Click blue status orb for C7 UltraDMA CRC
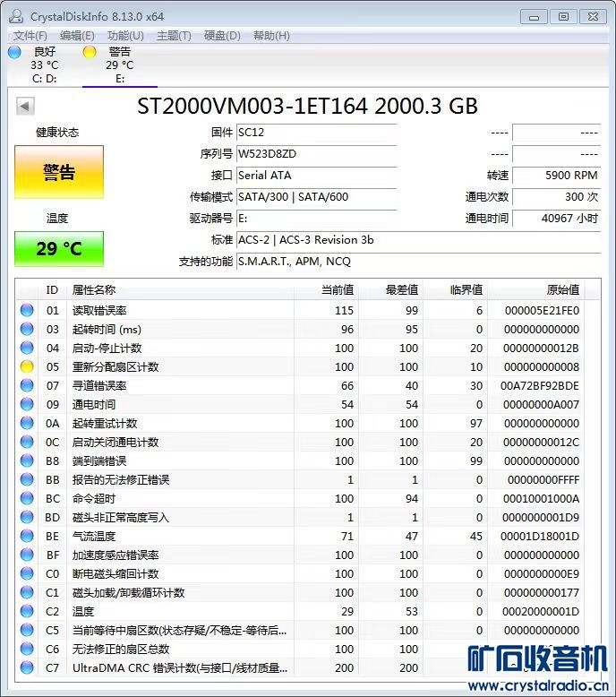The image size is (616, 697). pos(27,667)
